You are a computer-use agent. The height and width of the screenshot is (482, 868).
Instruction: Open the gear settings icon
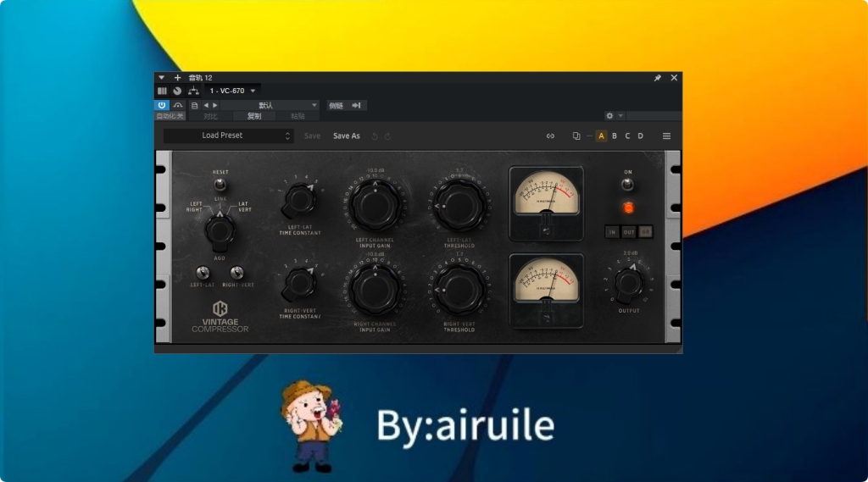point(609,116)
